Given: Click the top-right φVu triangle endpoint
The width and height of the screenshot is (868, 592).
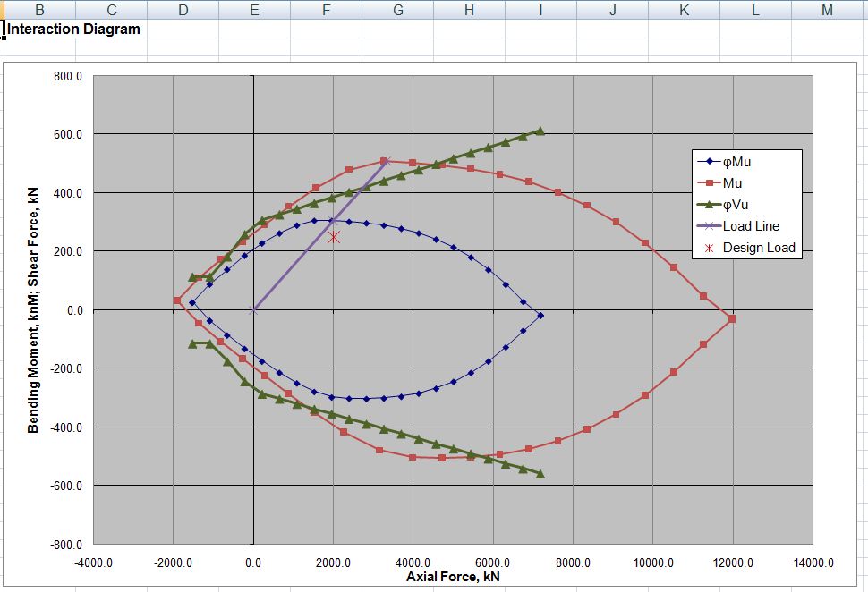Looking at the screenshot, I should [540, 131].
